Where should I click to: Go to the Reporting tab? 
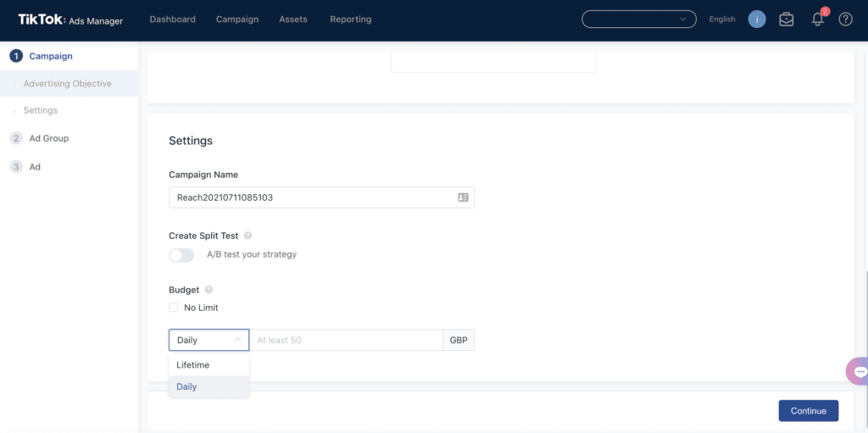(x=349, y=19)
